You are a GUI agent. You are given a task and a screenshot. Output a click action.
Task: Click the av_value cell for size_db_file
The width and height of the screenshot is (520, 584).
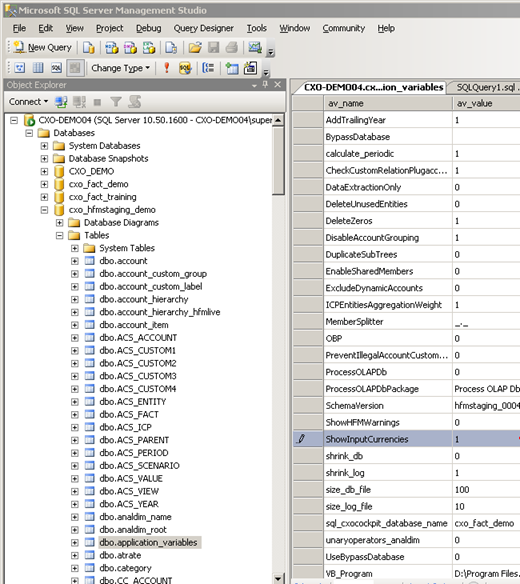[x=486, y=489]
